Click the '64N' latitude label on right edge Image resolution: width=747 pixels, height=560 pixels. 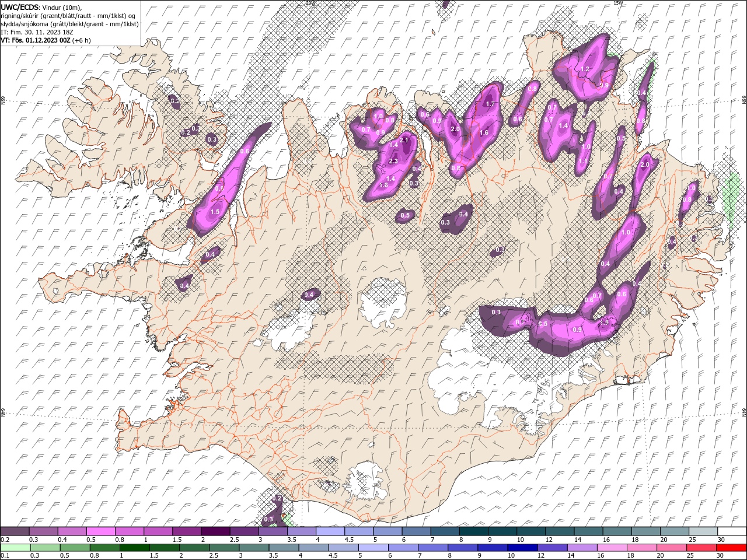(x=744, y=411)
